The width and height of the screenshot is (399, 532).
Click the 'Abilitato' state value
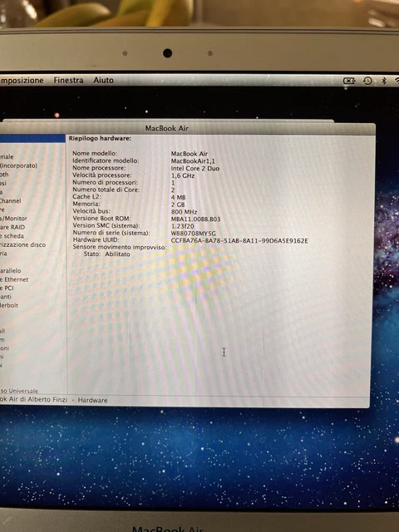(x=117, y=254)
